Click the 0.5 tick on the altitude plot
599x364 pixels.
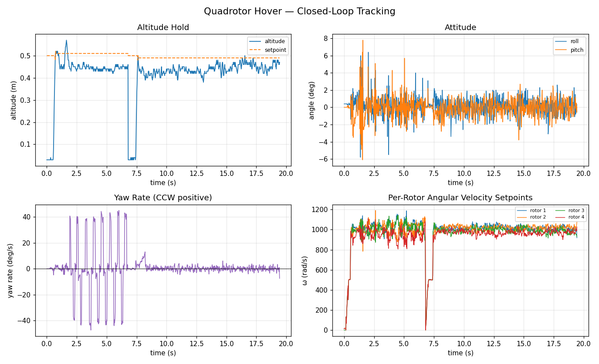pos(26,56)
